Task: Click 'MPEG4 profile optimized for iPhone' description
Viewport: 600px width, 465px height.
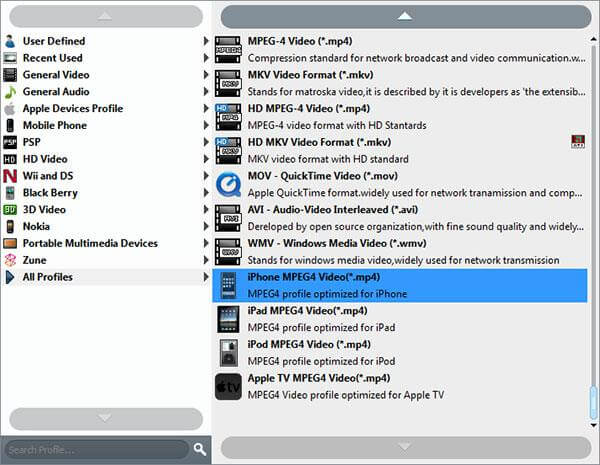Action: [x=327, y=294]
